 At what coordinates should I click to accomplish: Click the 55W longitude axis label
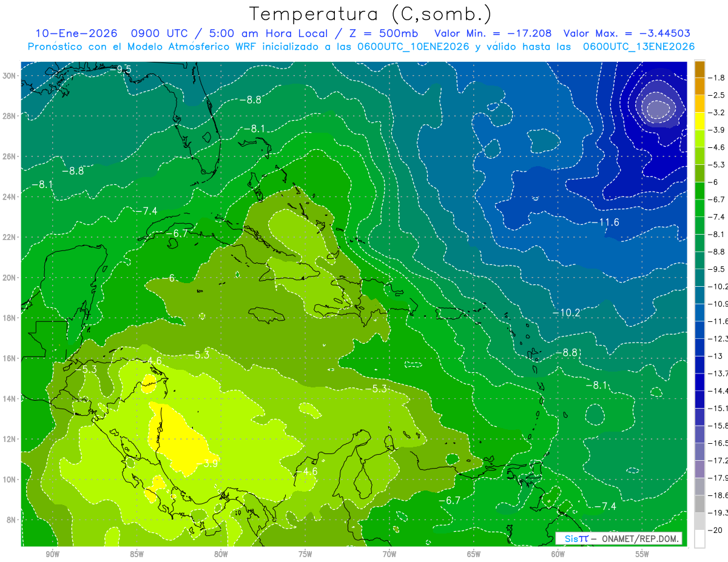pos(642,554)
